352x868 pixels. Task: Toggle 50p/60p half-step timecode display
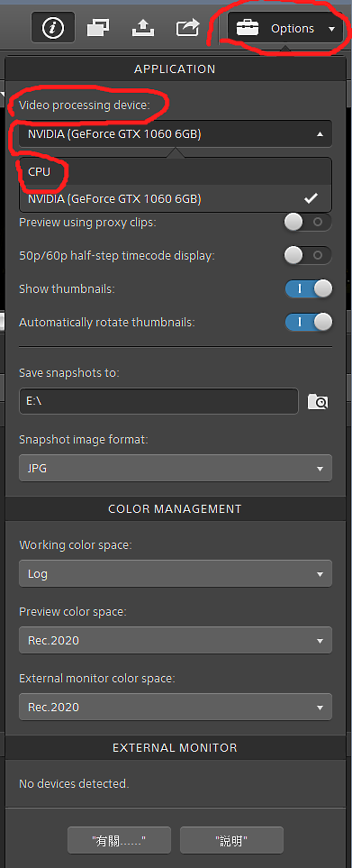(x=309, y=255)
